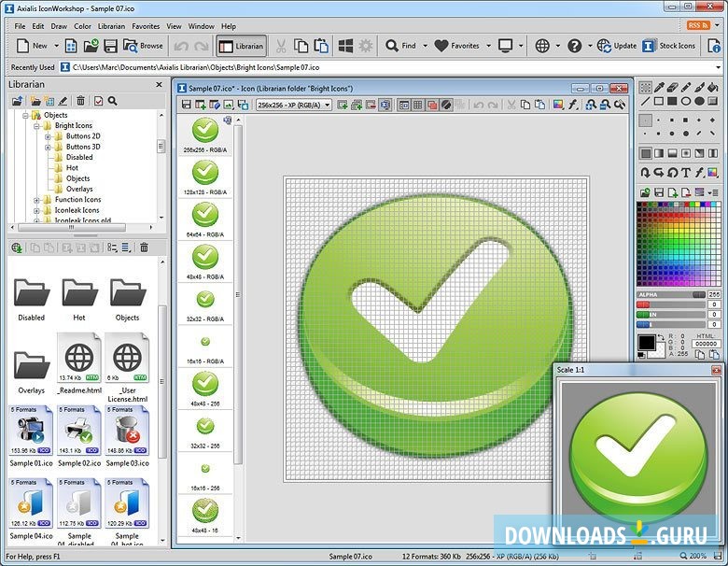Open the New button dropdown arrow
Viewport: 728px width, 566px height.
(x=56, y=46)
